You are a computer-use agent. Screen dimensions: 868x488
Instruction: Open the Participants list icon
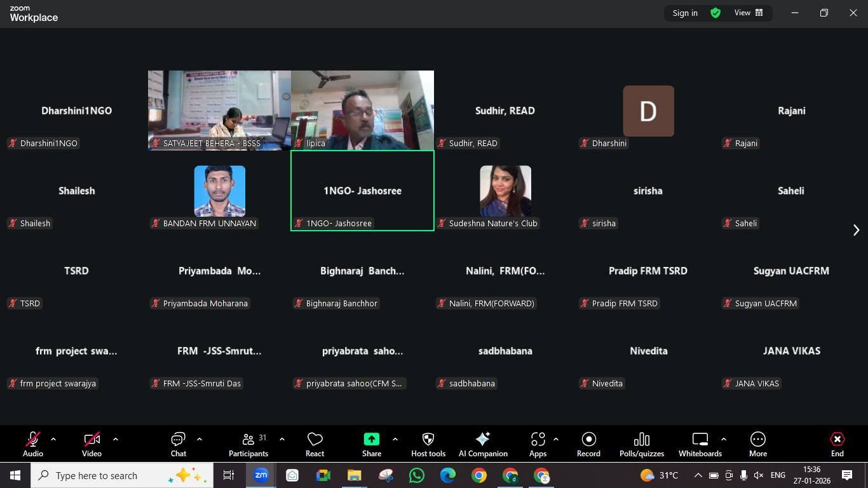(248, 439)
